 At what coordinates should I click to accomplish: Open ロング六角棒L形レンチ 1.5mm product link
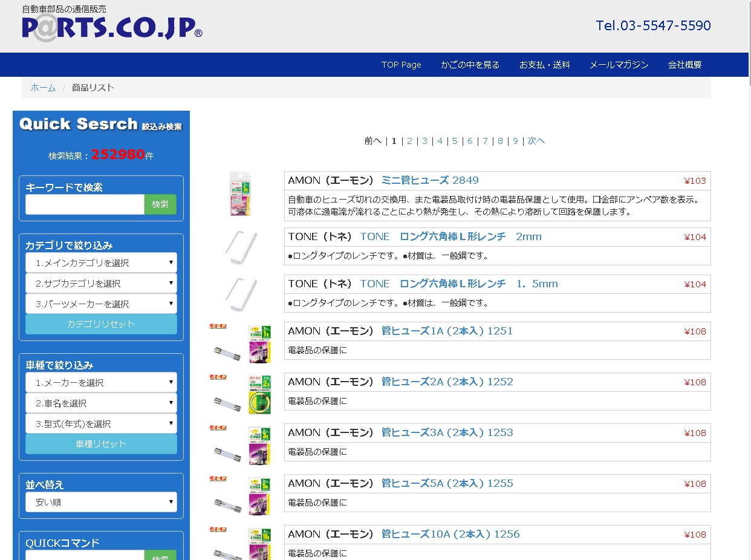[x=459, y=284]
